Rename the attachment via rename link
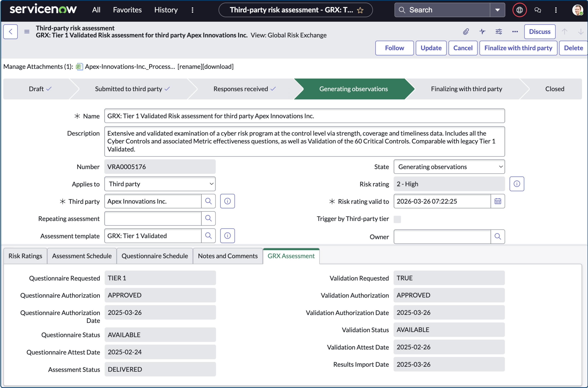This screenshot has width=588, height=388. pyautogui.click(x=190, y=67)
